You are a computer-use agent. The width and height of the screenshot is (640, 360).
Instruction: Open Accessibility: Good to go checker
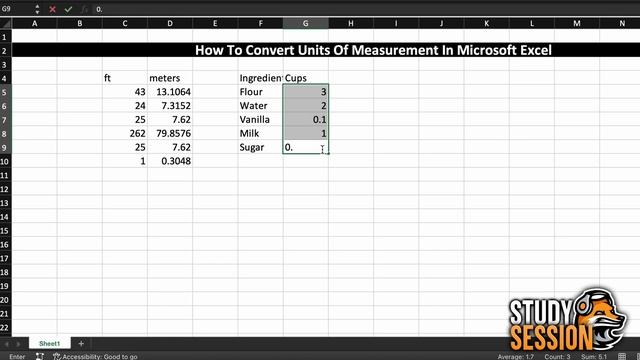pos(95,356)
